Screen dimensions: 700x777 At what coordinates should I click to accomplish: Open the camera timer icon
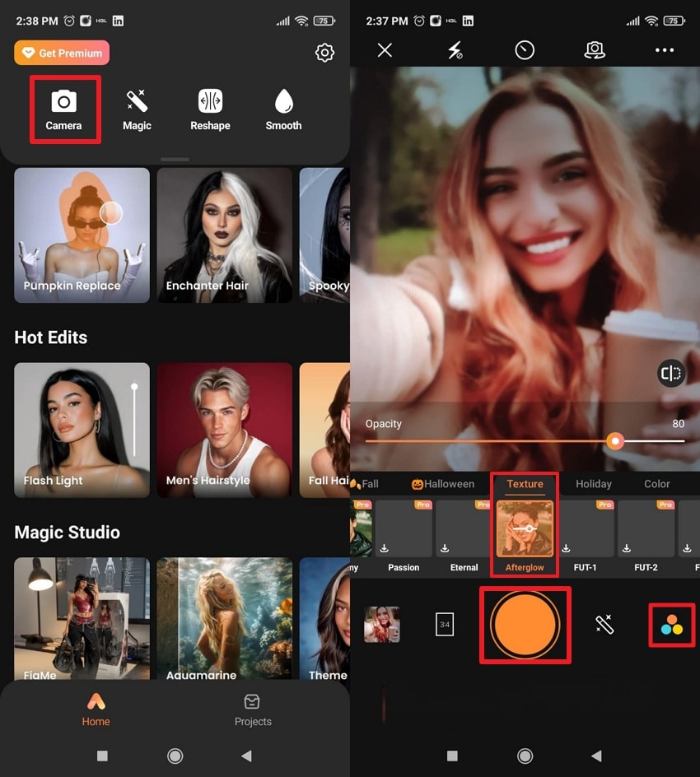click(525, 50)
